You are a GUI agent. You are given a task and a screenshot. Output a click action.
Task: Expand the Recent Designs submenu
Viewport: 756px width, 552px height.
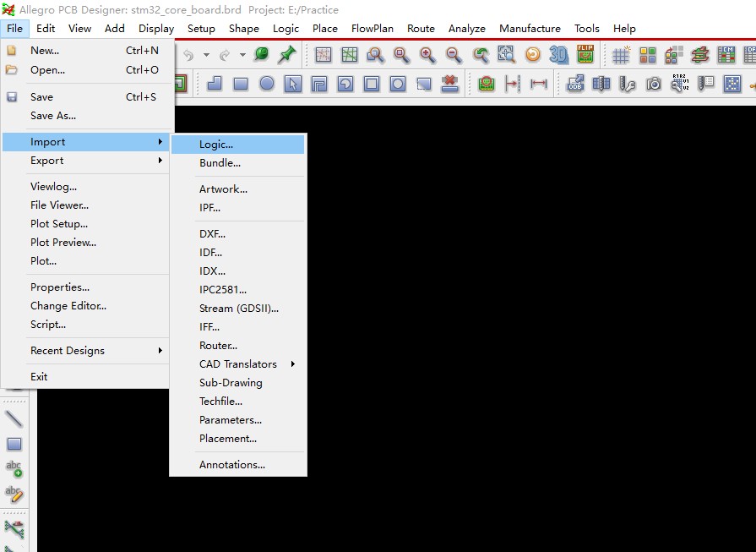pyautogui.click(x=86, y=350)
